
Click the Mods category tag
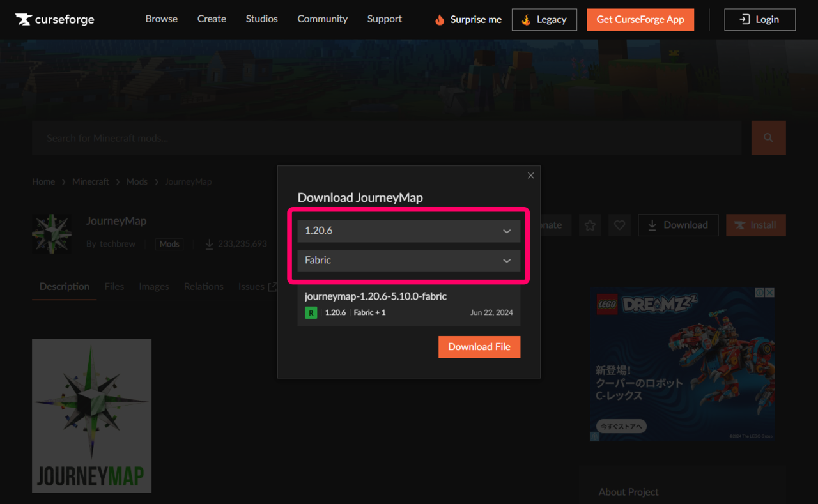point(169,244)
